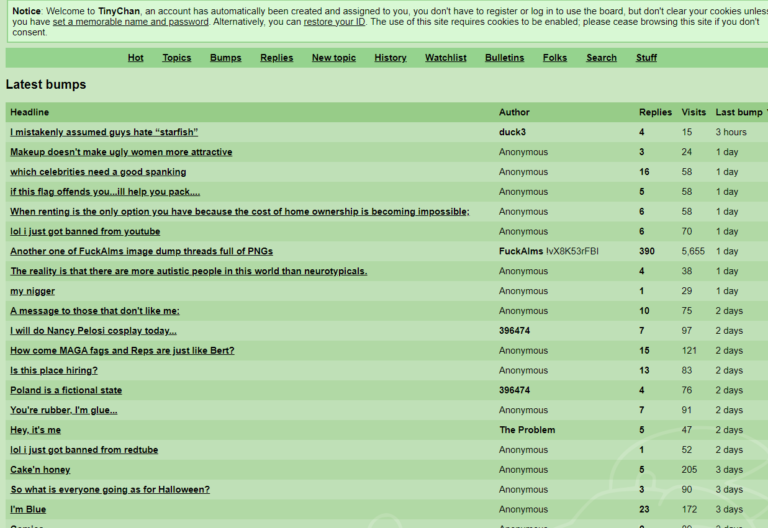The width and height of the screenshot is (768, 528).
Task: Go to the Topics page
Action: coord(177,58)
